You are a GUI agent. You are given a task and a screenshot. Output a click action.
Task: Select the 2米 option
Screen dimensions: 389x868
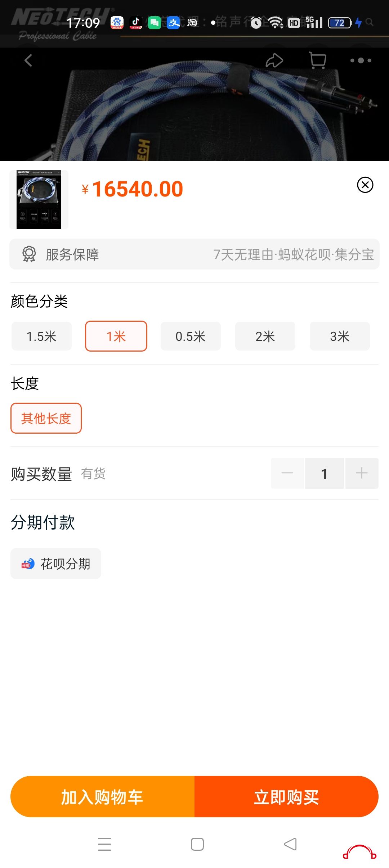[x=265, y=336]
